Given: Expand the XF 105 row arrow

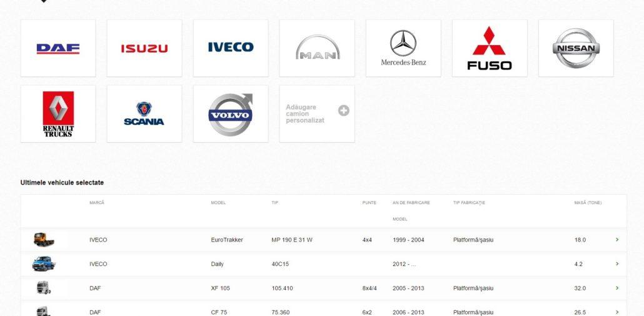Looking at the screenshot, I should [617, 288].
